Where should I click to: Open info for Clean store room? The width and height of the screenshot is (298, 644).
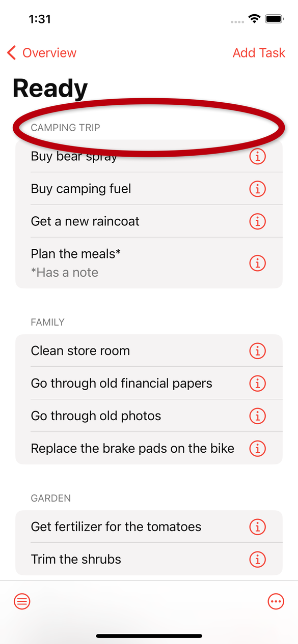click(x=258, y=350)
